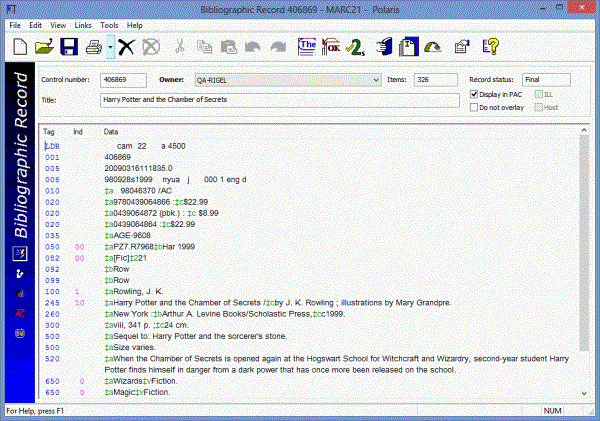Click the 245 title statement data

pos(278,303)
